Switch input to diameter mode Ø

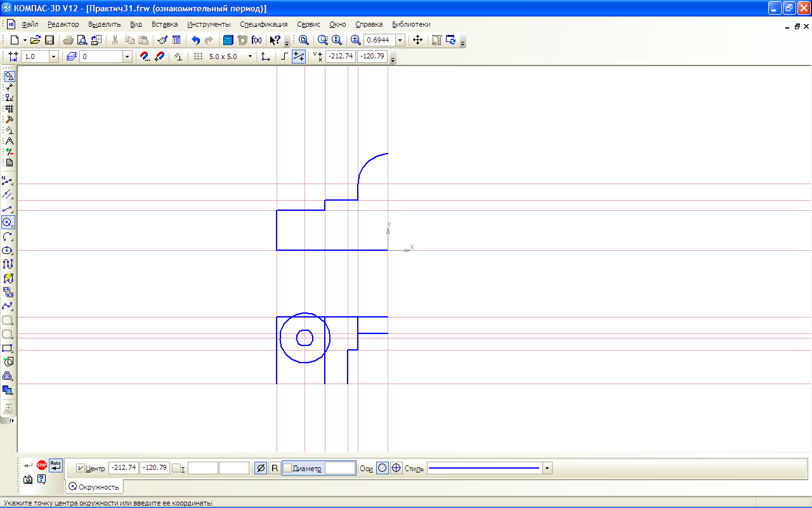(x=260, y=469)
